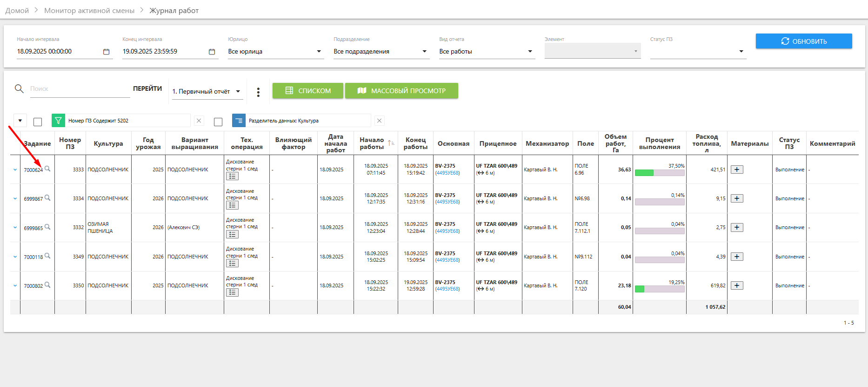
Task: Click the green filter funnel icon
Action: tap(58, 121)
